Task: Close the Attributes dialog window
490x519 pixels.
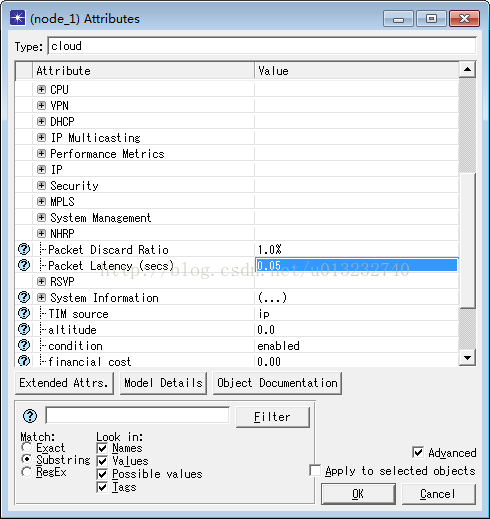Action: (x=464, y=18)
